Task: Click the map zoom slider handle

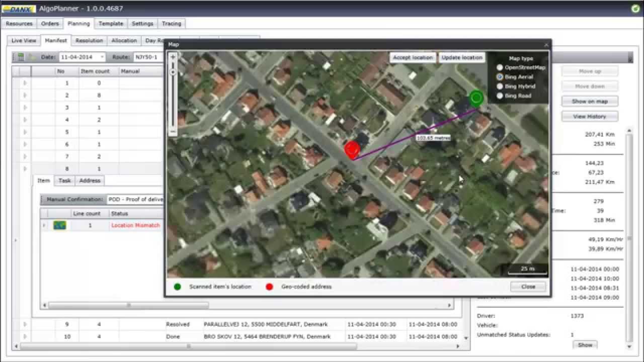Action: coord(173,72)
